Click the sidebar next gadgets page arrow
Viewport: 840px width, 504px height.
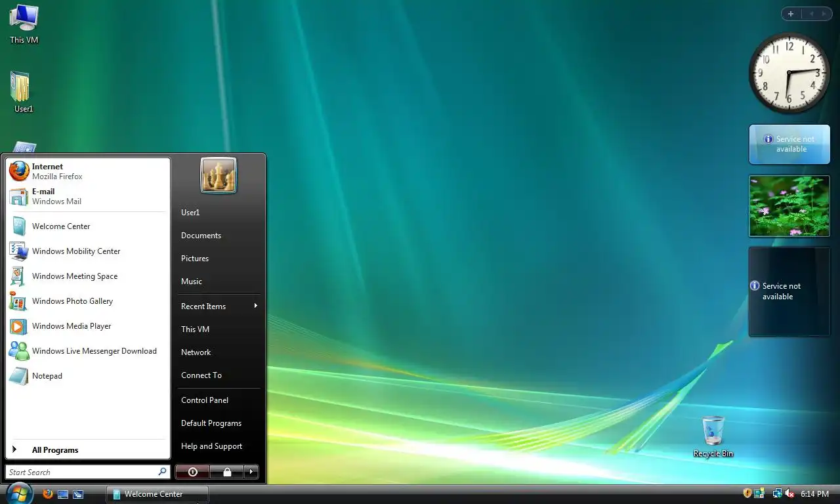click(824, 14)
